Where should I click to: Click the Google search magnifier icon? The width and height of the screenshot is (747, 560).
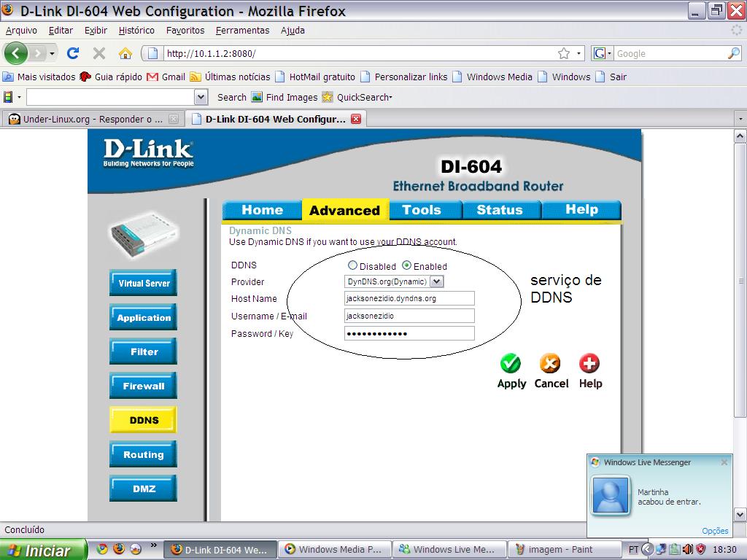pos(734,53)
